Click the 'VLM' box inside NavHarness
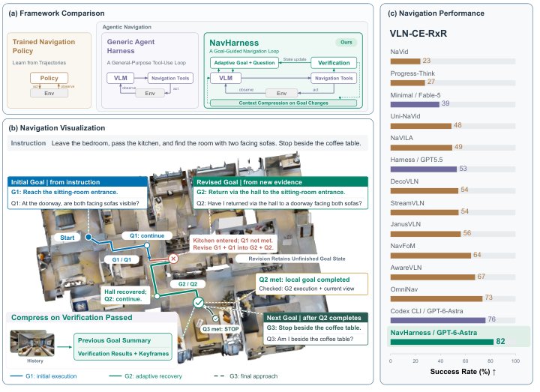The height and width of the screenshot is (392, 540). pyautogui.click(x=226, y=78)
